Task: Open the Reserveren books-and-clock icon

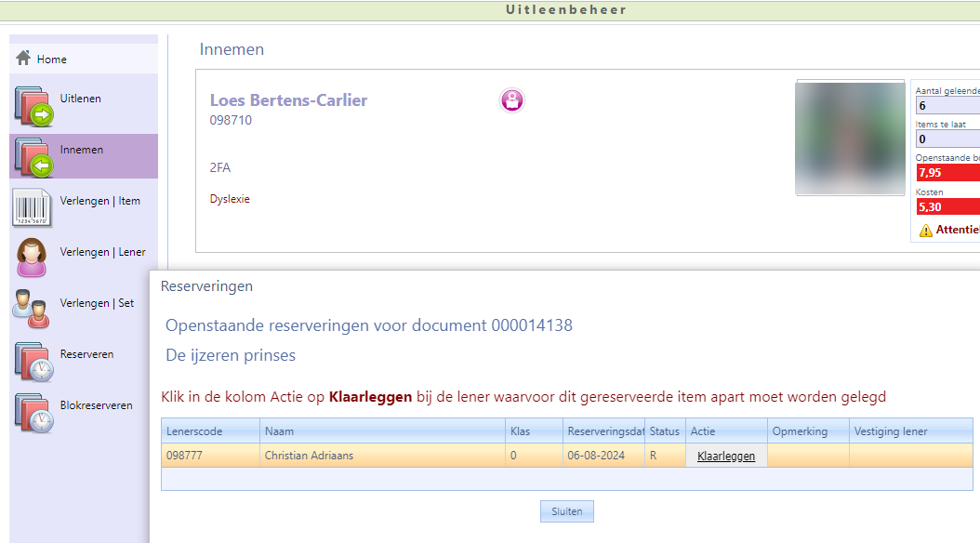Action: tap(34, 360)
